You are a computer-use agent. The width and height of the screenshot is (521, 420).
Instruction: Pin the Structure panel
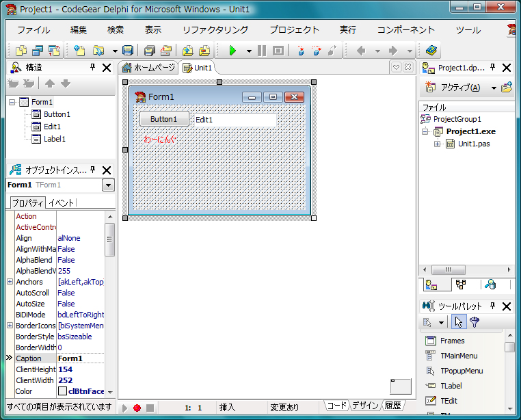pos(93,68)
